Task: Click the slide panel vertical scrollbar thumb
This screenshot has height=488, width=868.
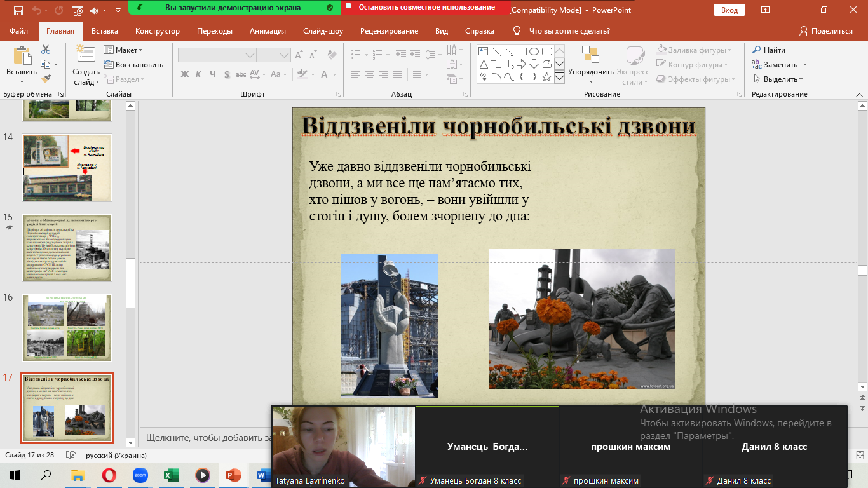Action: coord(131,283)
